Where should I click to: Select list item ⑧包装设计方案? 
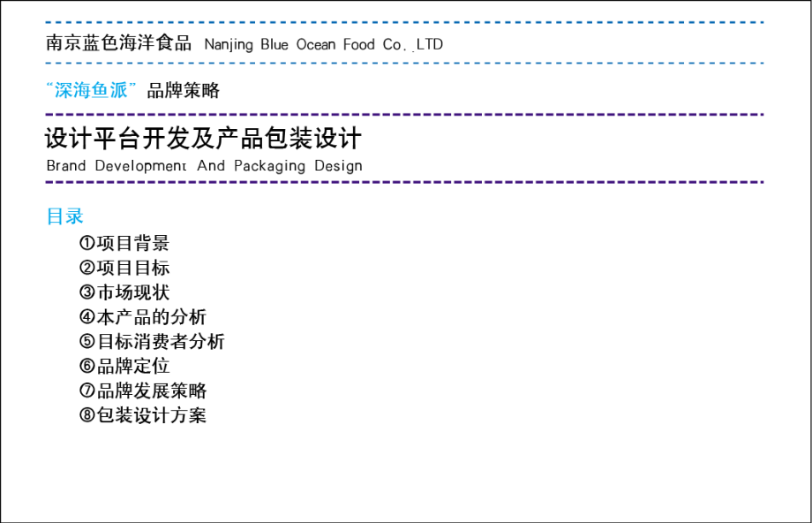pyautogui.click(x=143, y=415)
